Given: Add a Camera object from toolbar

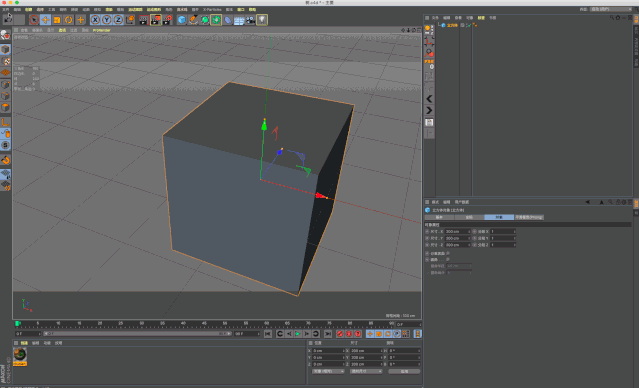Looking at the screenshot, I should [250, 20].
